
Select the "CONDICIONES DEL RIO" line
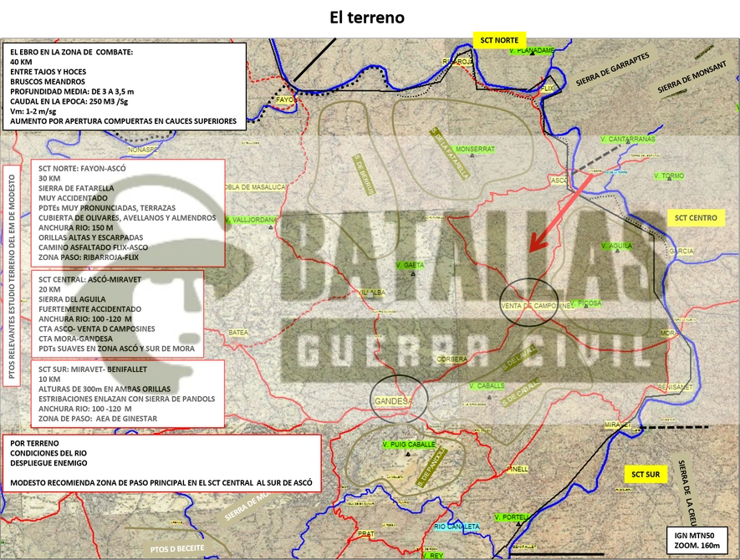(x=48, y=453)
